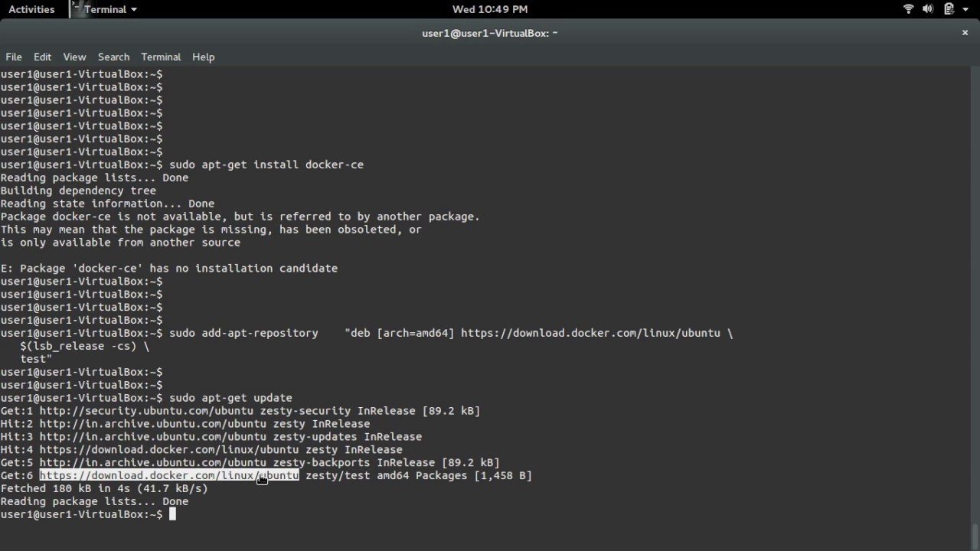Open the Edit menu
This screenshot has width=980, height=551.
(42, 57)
